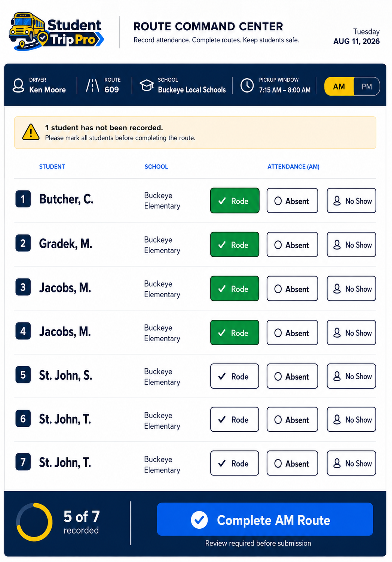Click the number 5 student badge
This screenshot has height=562, width=392.
(23, 375)
